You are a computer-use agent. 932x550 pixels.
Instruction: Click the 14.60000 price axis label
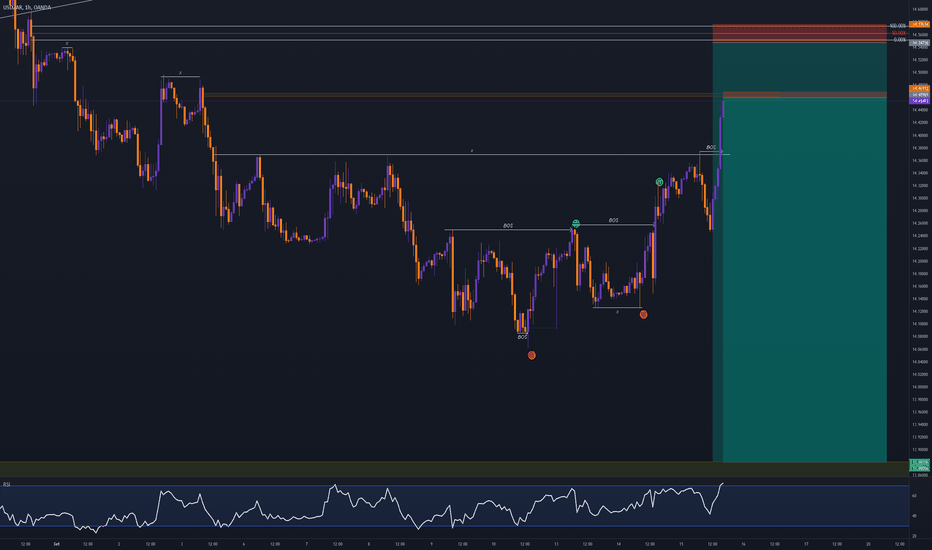coord(921,9)
